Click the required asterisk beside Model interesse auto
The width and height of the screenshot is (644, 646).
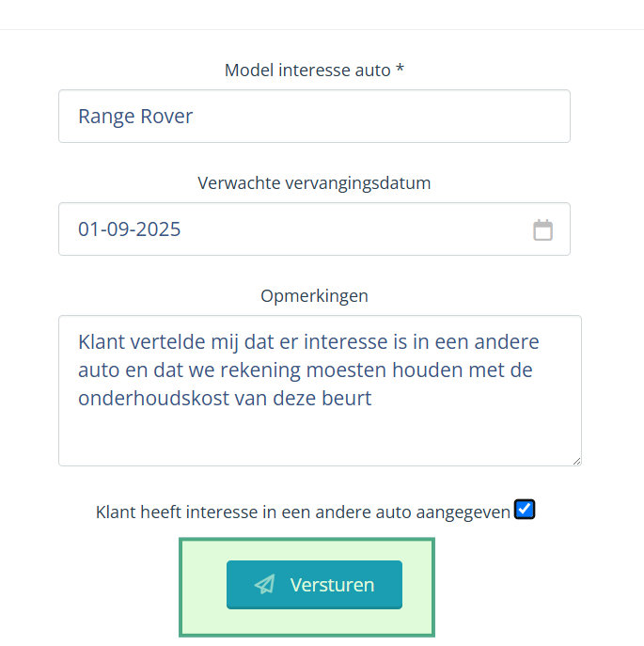[400, 69]
